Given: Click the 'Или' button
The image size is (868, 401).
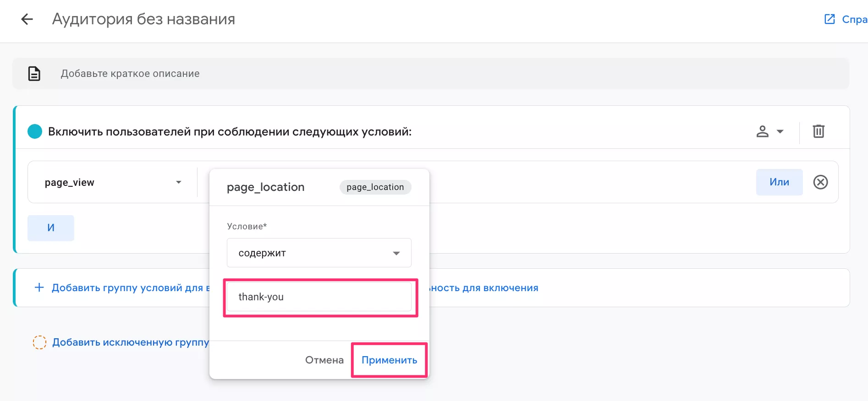Looking at the screenshot, I should tap(779, 182).
